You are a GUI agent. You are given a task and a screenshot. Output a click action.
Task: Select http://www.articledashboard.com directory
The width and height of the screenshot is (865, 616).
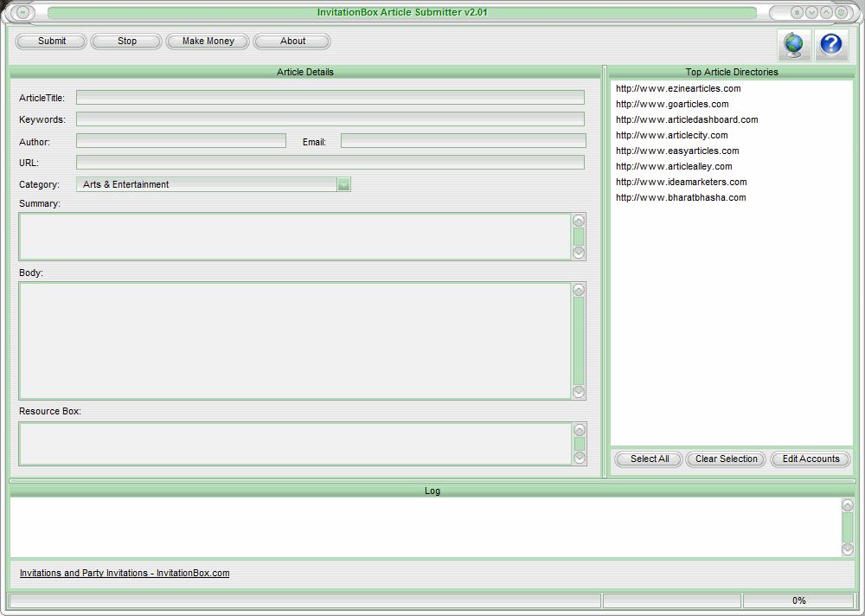pyautogui.click(x=687, y=119)
